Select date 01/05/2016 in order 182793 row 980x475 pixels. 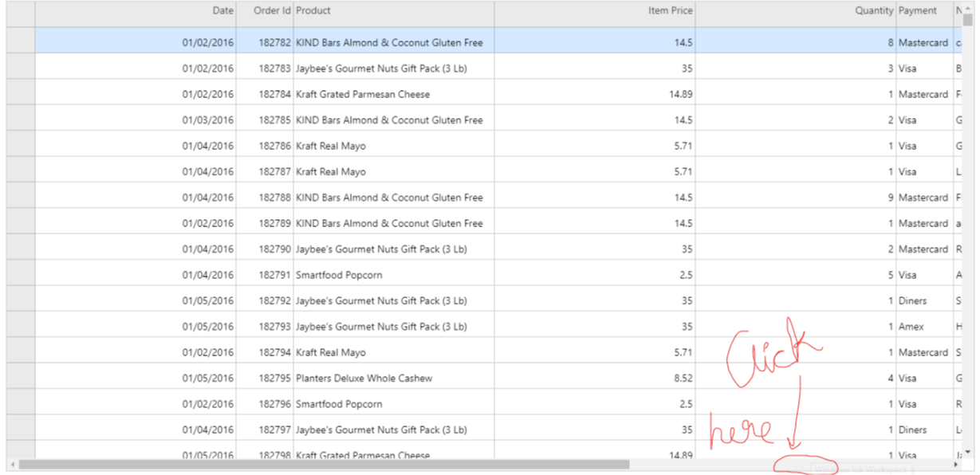[136, 326]
